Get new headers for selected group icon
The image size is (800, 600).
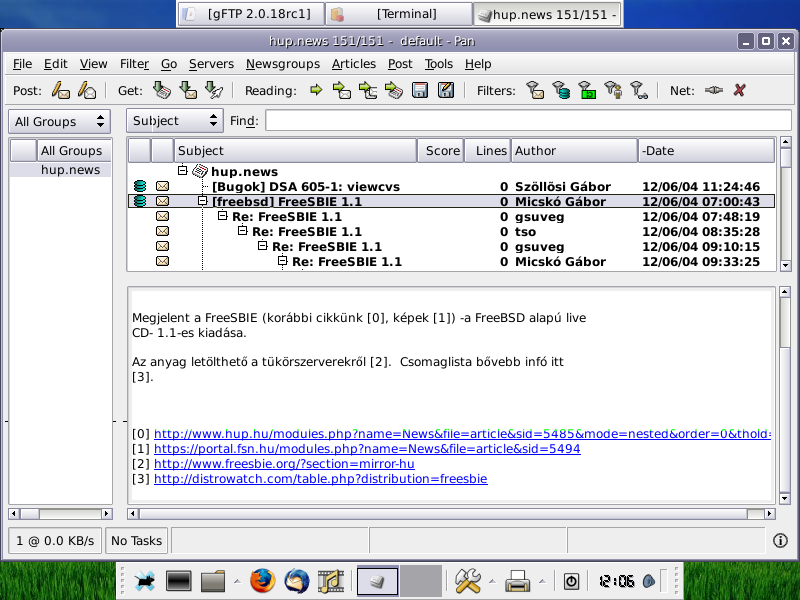162,90
